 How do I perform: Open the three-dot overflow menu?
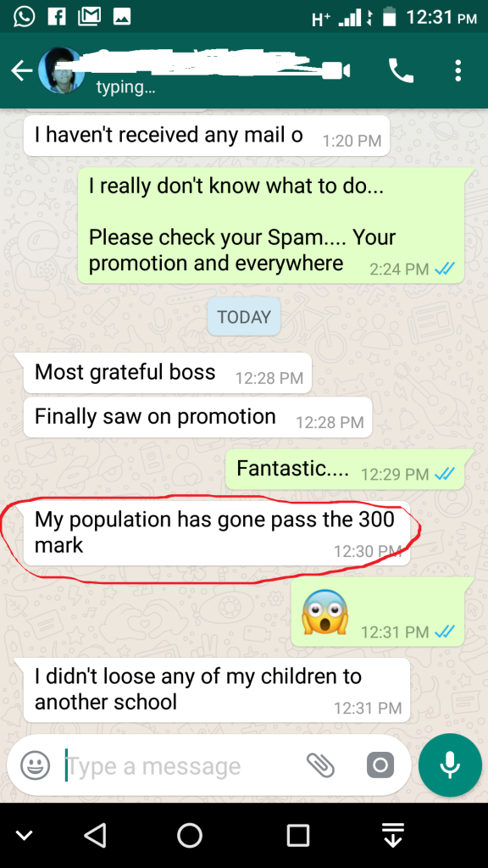457,71
